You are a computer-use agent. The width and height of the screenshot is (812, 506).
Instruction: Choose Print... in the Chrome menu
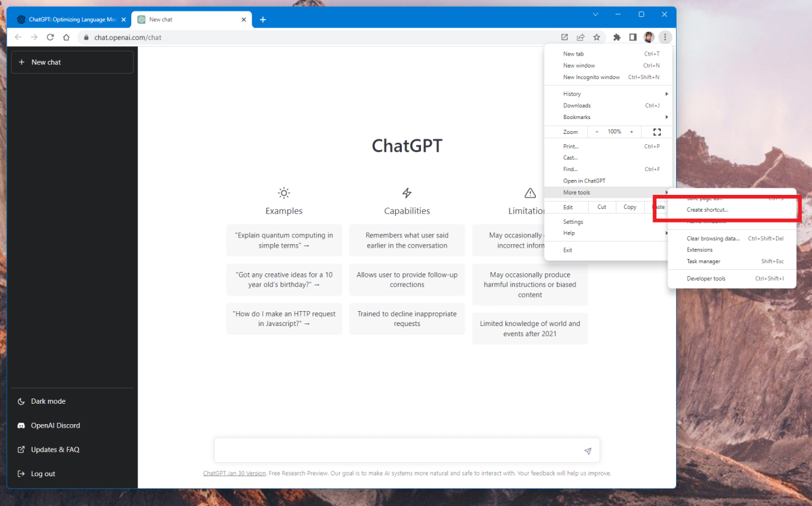click(608, 146)
